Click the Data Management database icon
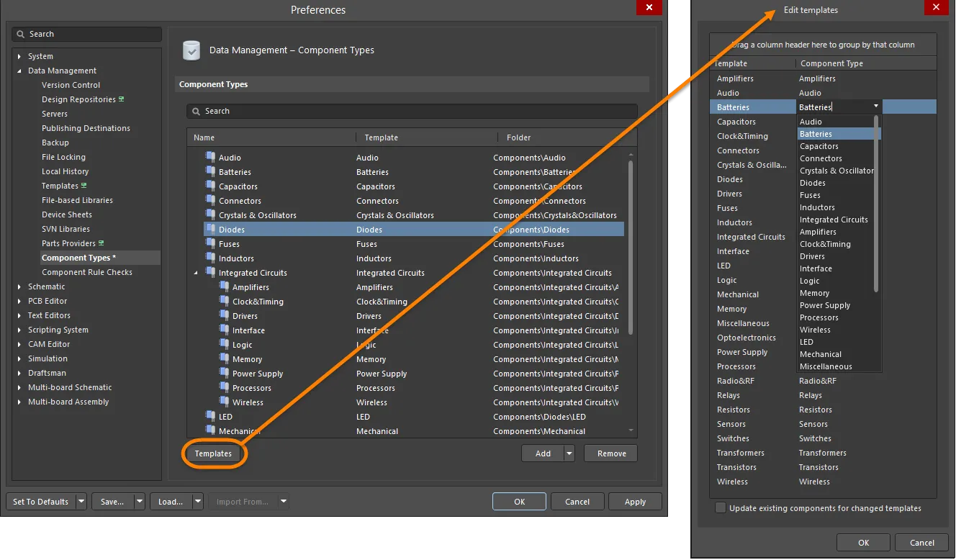This screenshot has height=560, width=956. [x=191, y=50]
